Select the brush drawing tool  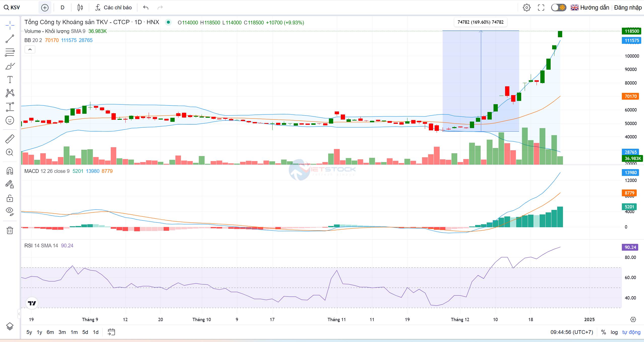pos(10,66)
